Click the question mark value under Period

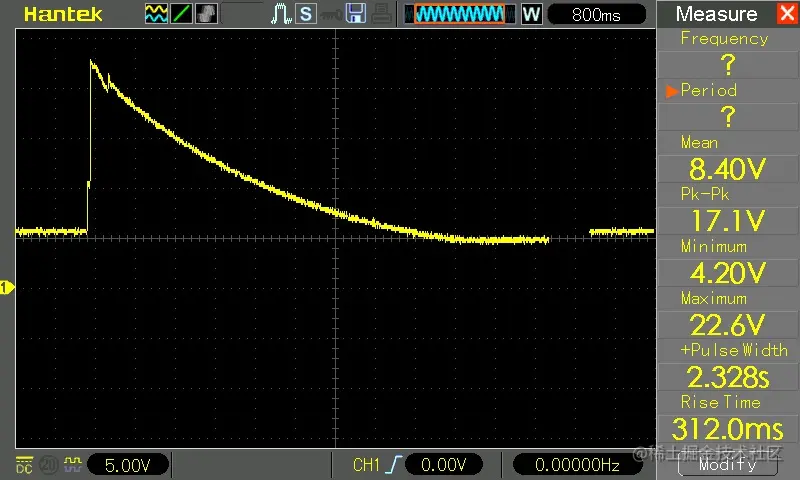pyautogui.click(x=728, y=117)
